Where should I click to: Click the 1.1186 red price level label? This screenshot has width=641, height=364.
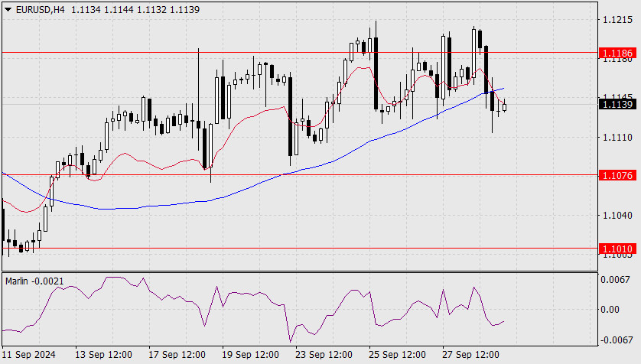tap(618, 53)
